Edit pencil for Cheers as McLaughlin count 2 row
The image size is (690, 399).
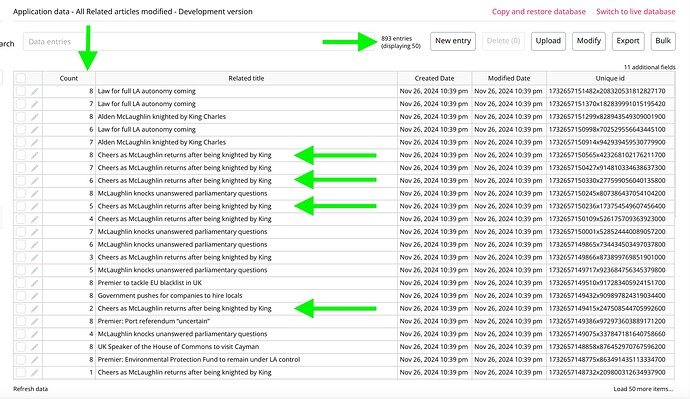click(34, 308)
